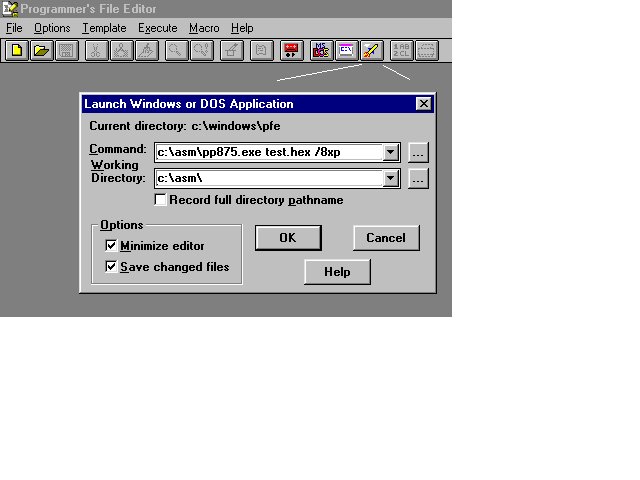Click the DOS window capture toolbar icon

(346, 50)
